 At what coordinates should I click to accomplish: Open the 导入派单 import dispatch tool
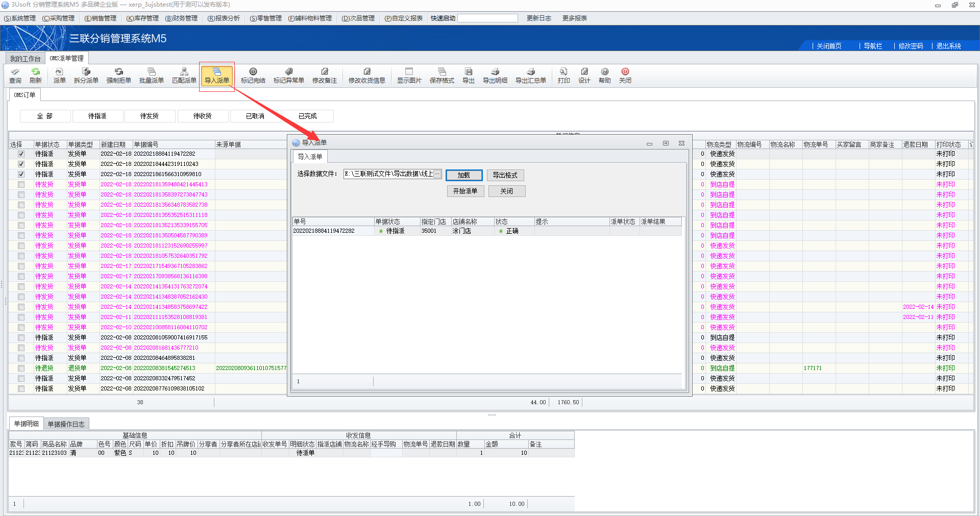click(x=217, y=76)
